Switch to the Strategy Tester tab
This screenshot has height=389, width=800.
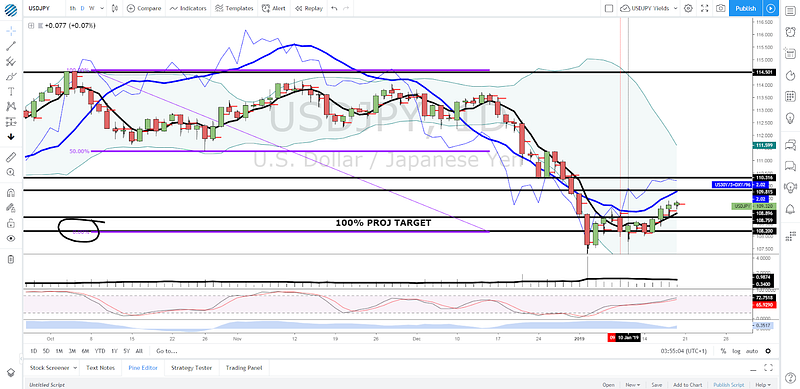[x=192, y=368]
